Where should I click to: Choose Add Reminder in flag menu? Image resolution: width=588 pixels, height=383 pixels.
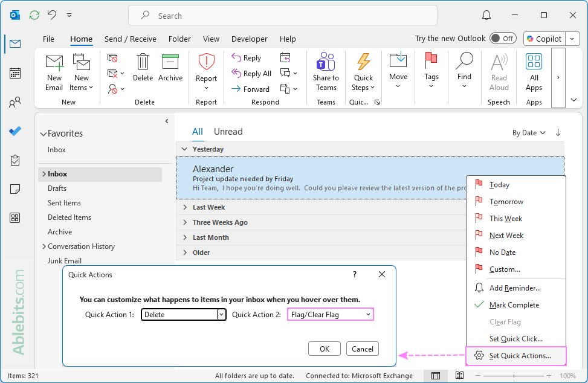point(515,288)
